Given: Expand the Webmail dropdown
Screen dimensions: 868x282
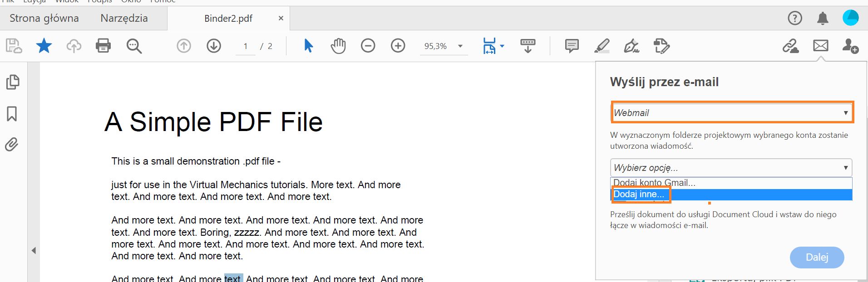Looking at the screenshot, I should [731, 113].
